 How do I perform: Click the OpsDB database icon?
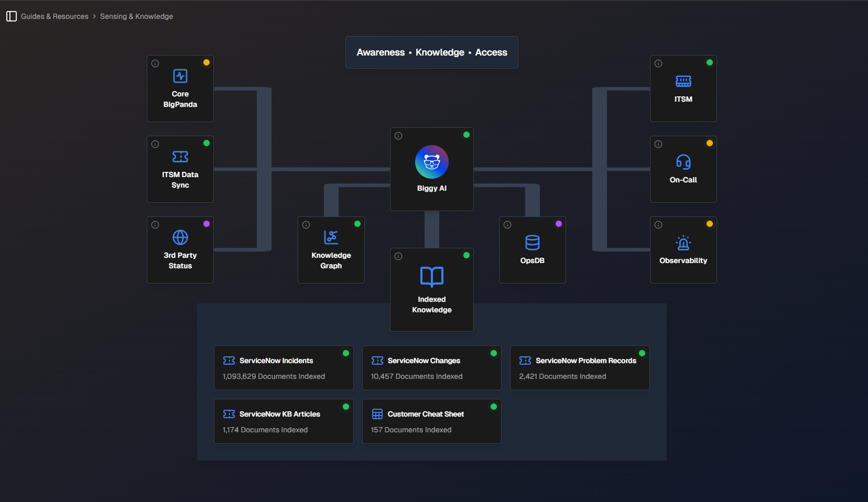532,242
